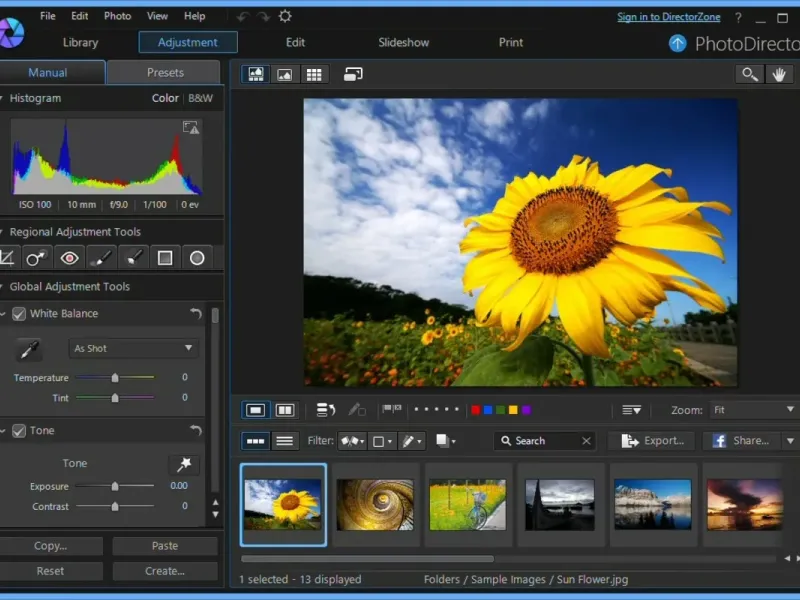Collapse the Histogram section
The width and height of the screenshot is (800, 600).
click(x=3, y=98)
